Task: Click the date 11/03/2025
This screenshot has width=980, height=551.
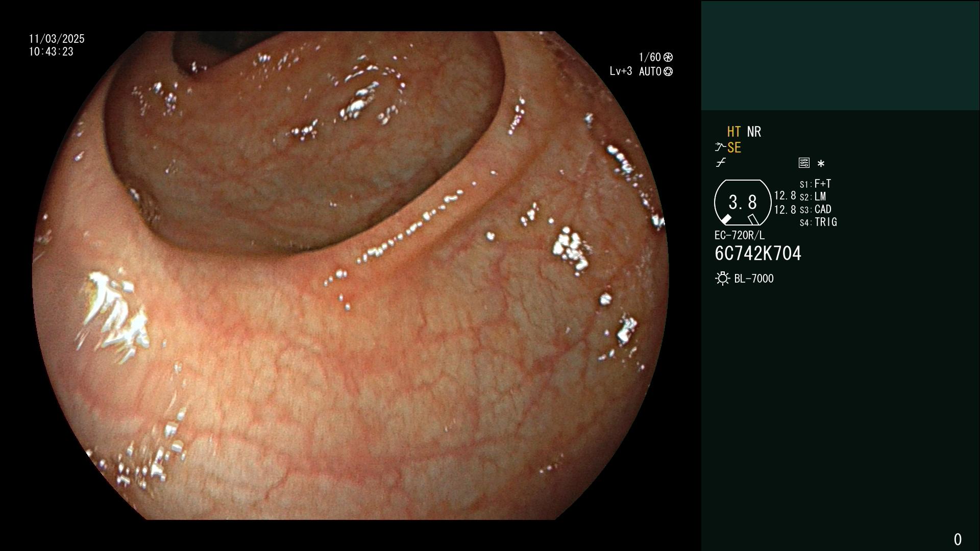Action: tap(57, 39)
